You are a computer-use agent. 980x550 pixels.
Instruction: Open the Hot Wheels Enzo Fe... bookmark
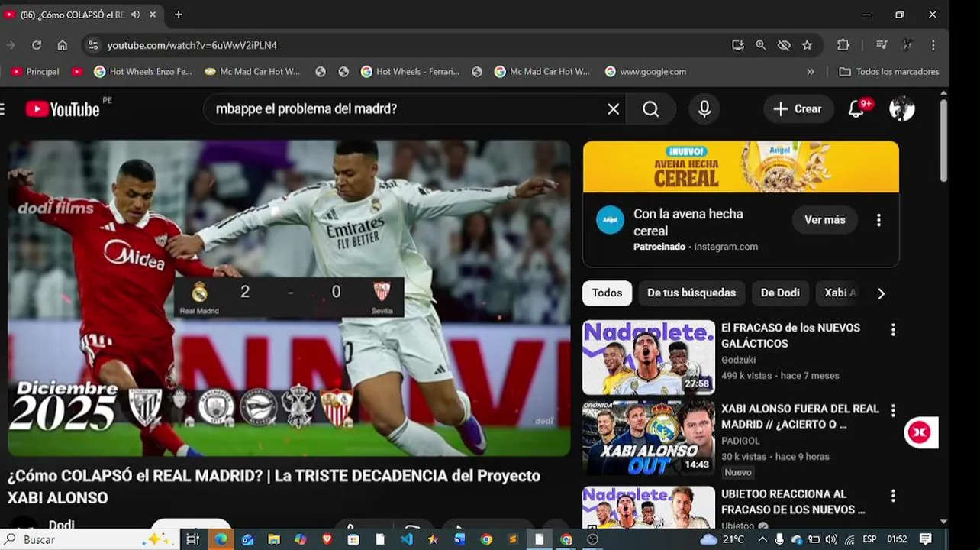pos(143,72)
